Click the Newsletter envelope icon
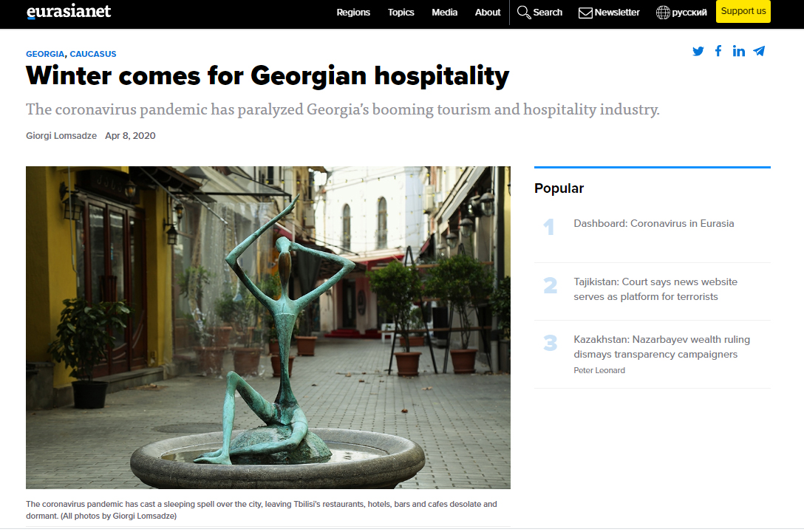 click(x=585, y=13)
